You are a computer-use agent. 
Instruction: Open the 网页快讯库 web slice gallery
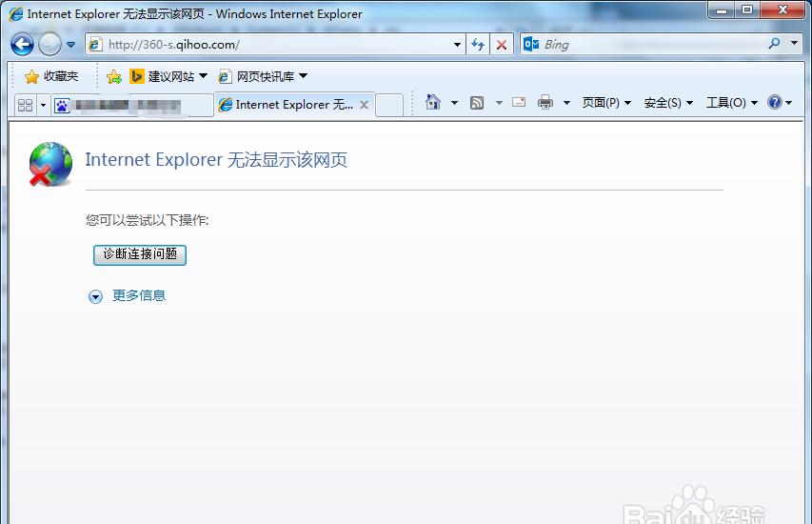pos(263,77)
